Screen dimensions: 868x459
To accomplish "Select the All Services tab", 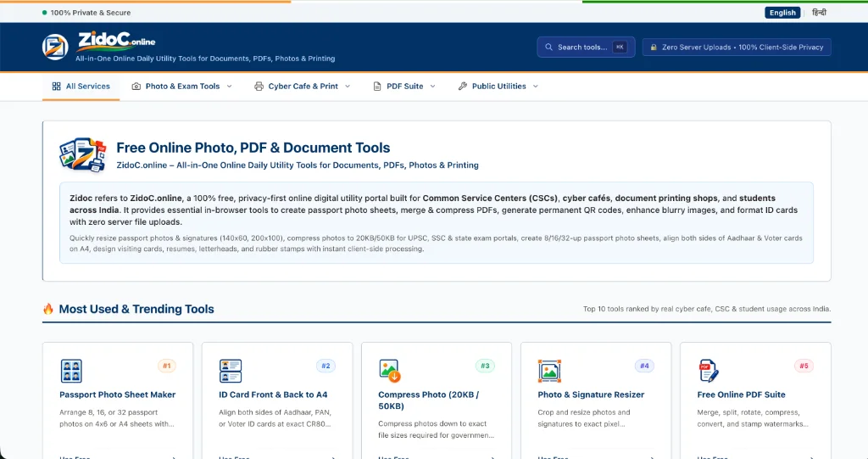I will (81, 87).
